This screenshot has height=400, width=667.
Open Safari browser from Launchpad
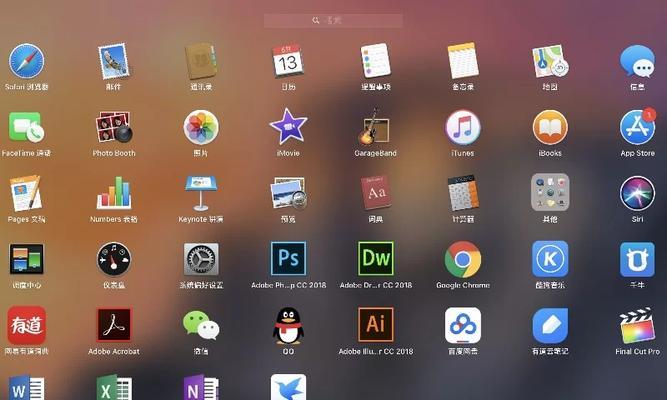[26, 61]
